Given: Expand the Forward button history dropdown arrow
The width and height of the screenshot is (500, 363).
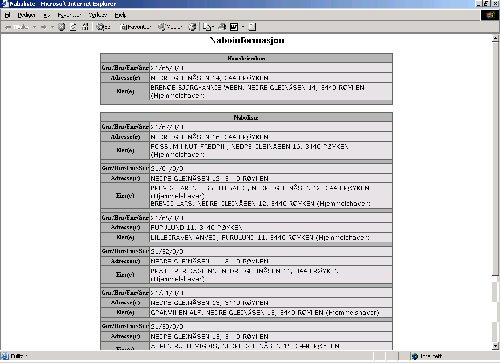Looking at the screenshot, I should [x=52, y=27].
